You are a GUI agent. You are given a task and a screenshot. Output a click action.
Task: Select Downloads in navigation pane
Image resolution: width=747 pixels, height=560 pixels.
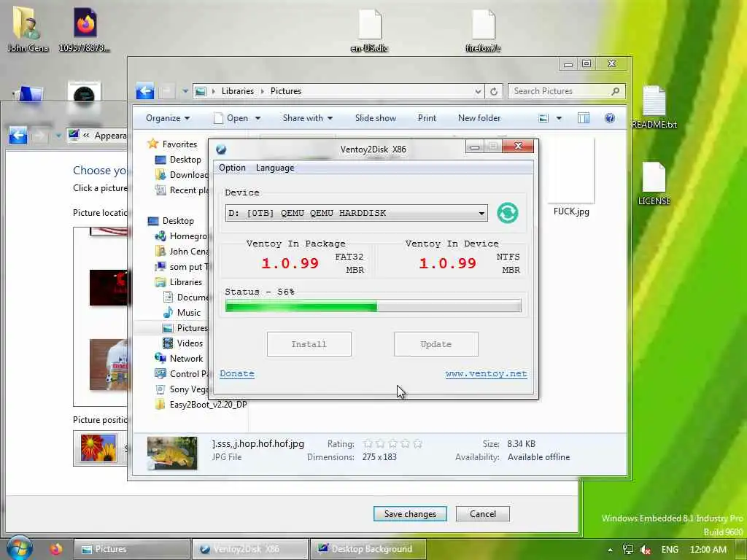click(x=182, y=175)
